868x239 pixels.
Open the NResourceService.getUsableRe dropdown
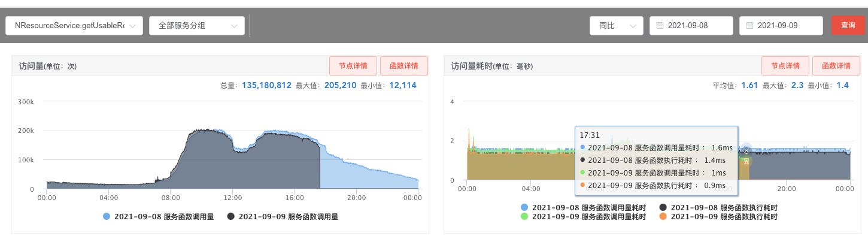point(74,26)
